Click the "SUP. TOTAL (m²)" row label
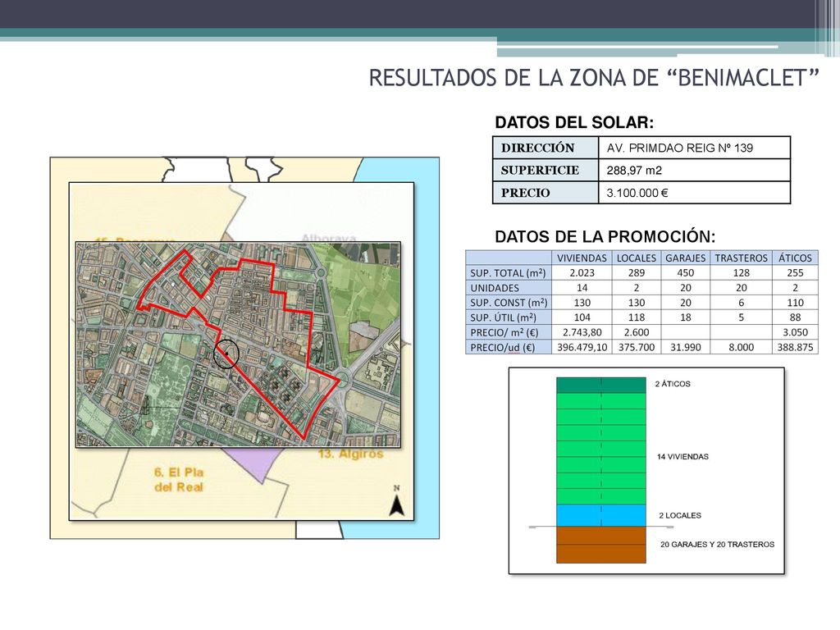840x630 pixels. point(508,272)
